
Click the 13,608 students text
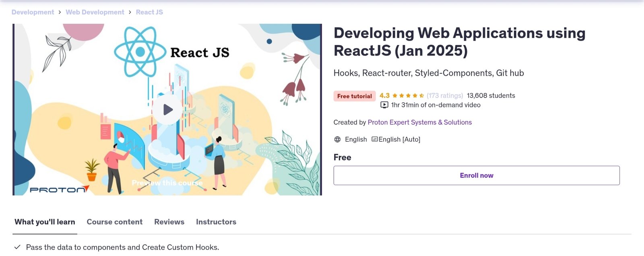coord(491,95)
